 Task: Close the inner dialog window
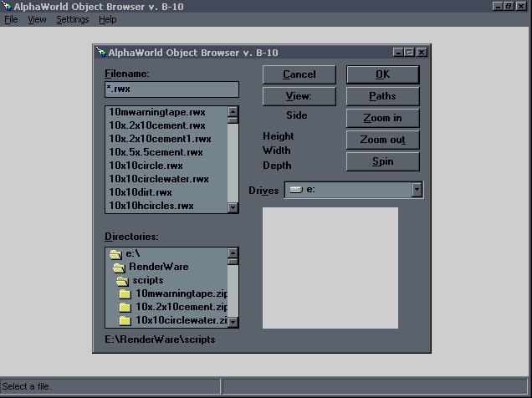[x=422, y=52]
